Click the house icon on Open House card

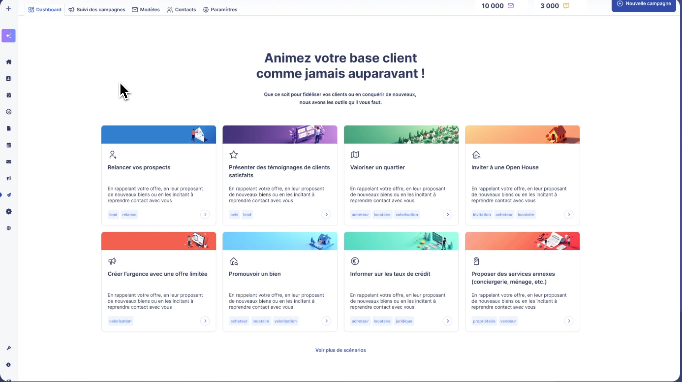coord(476,154)
